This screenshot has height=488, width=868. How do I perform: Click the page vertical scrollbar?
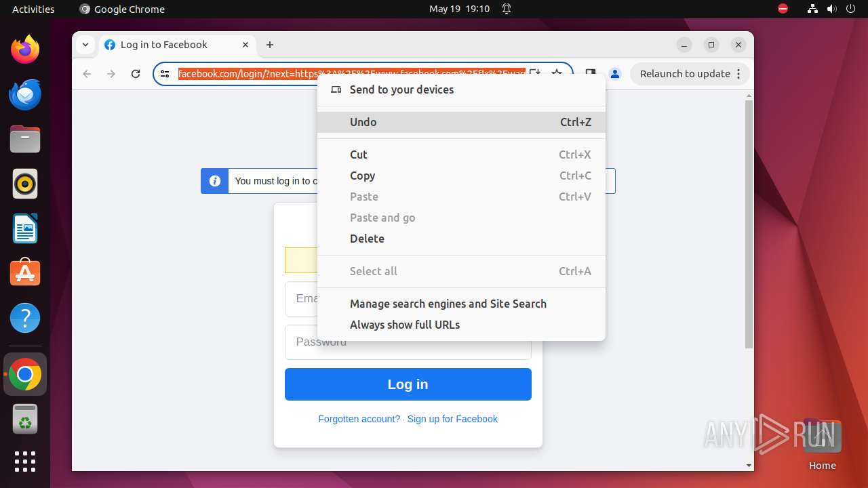pyautogui.click(x=749, y=224)
